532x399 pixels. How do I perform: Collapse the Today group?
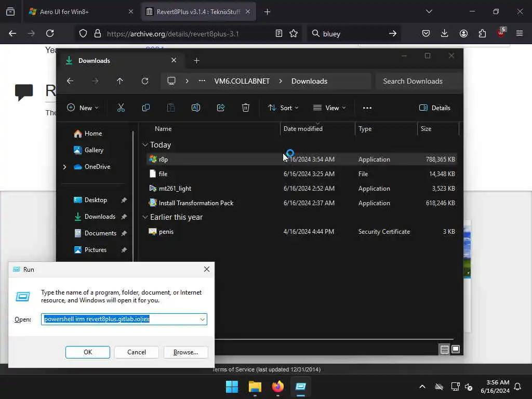tap(145, 145)
